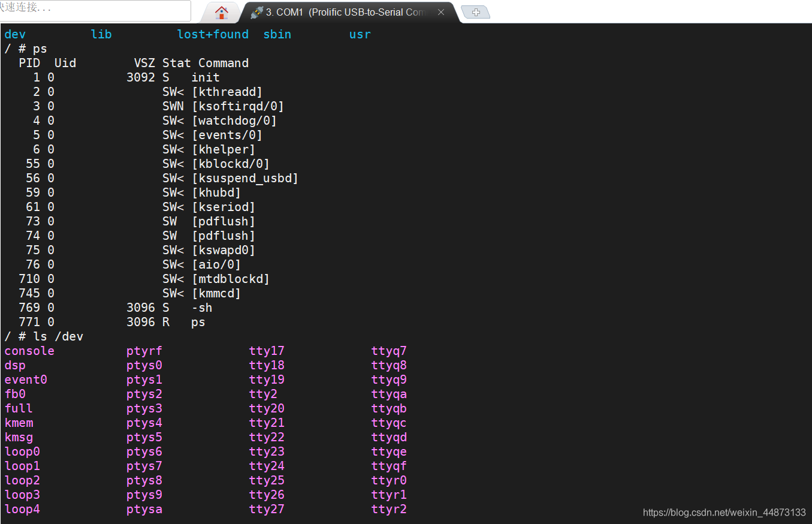Image resolution: width=812 pixels, height=524 pixels.
Task: Close the COM1 session tab
Action: coord(441,12)
